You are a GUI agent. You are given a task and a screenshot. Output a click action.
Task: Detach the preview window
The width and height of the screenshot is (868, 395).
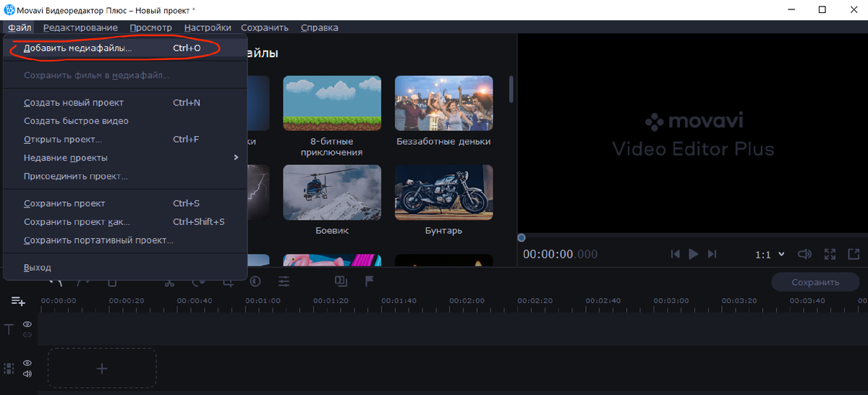[854, 254]
